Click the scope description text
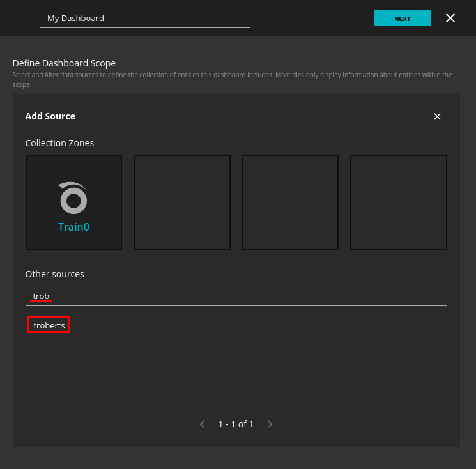Viewport: 476px width, 469px height. (232, 75)
